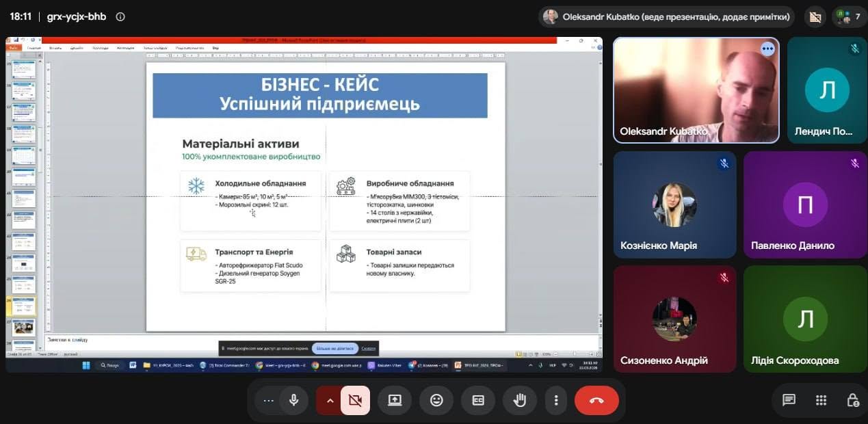This screenshot has height=424, width=868.
Task: Mute the microphone in the call bar
Action: tap(293, 401)
